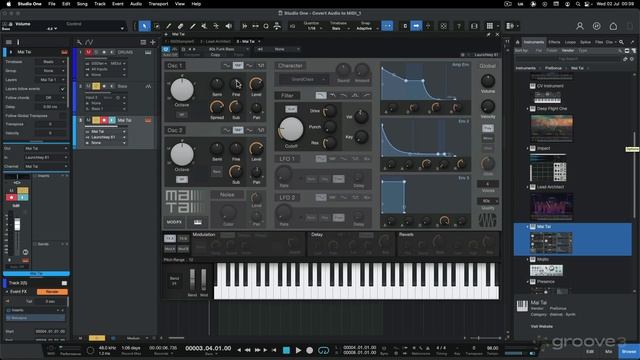This screenshot has height=360, width=640.
Task: Show automation curve icon in track header
Action: (x=89, y=42)
